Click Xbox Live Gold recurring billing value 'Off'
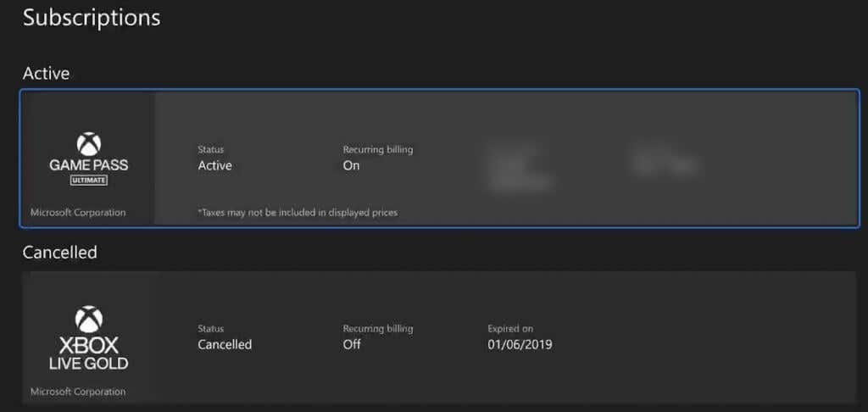Image resolution: width=868 pixels, height=412 pixels. pyautogui.click(x=352, y=344)
